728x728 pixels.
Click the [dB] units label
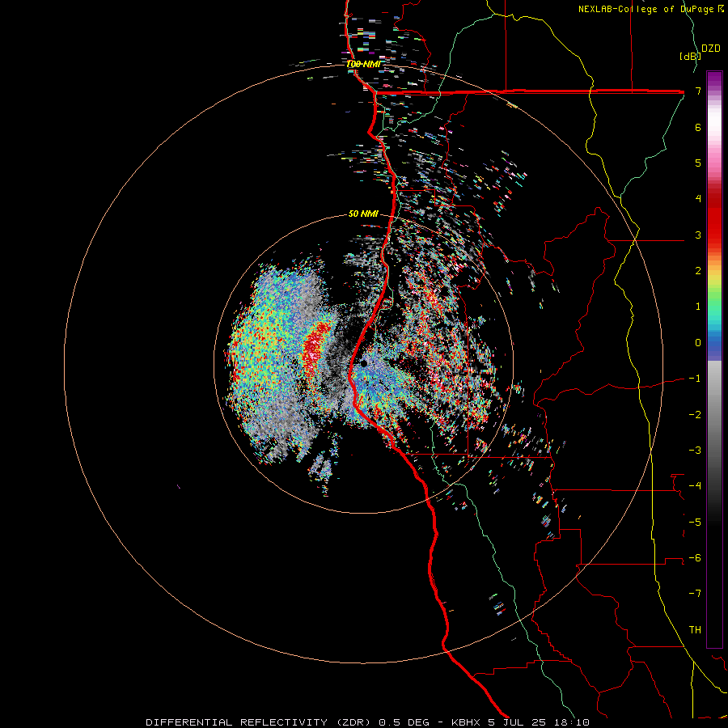click(690, 56)
